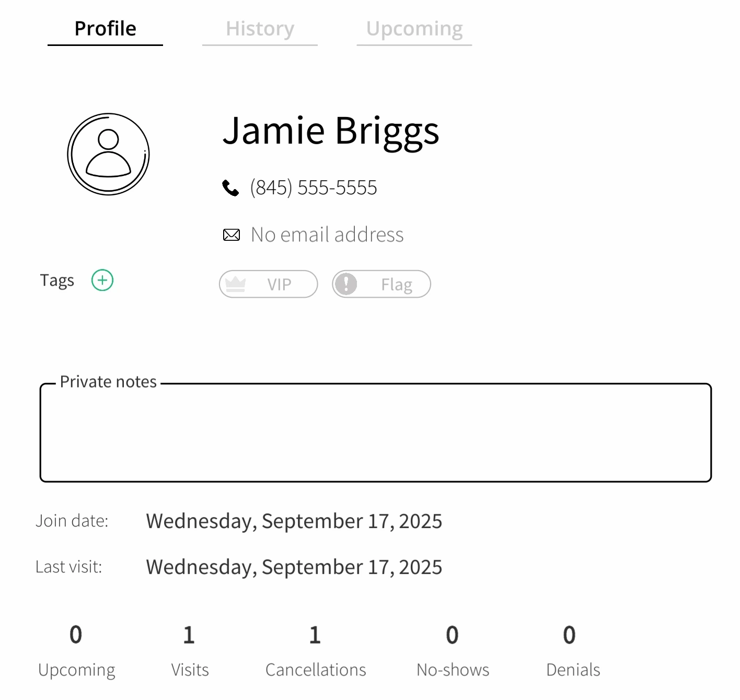Click the customer name Jamie Briggs
The height and width of the screenshot is (700, 740).
[x=331, y=131]
